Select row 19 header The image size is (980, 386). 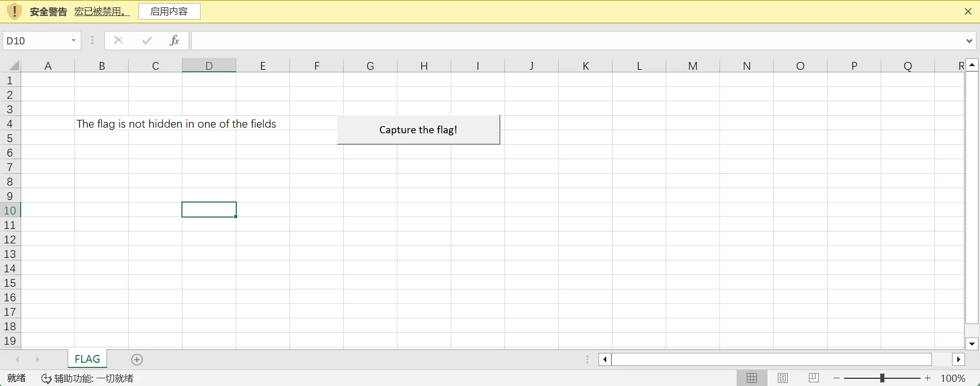[x=10, y=341]
